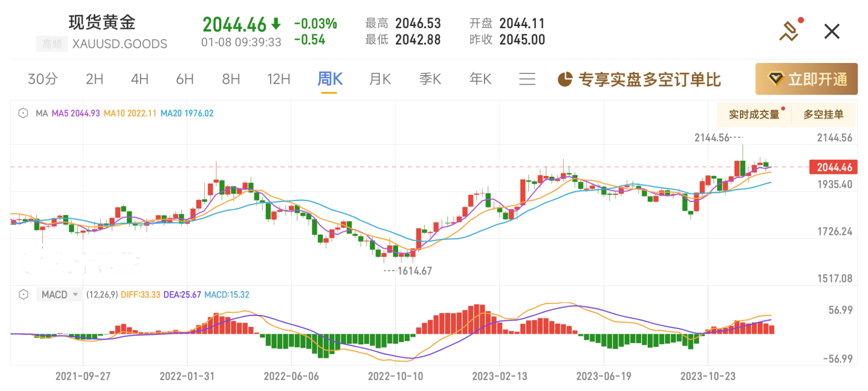868x391 pixels.
Task: Open the drawing tools hammer icon
Action: click(789, 31)
